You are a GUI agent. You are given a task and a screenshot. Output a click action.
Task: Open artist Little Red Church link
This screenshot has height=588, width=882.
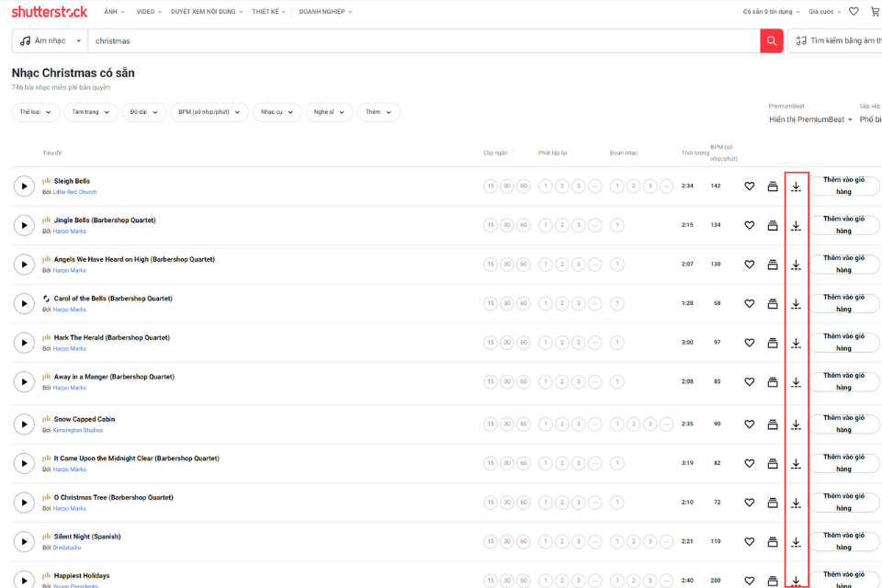click(x=74, y=192)
